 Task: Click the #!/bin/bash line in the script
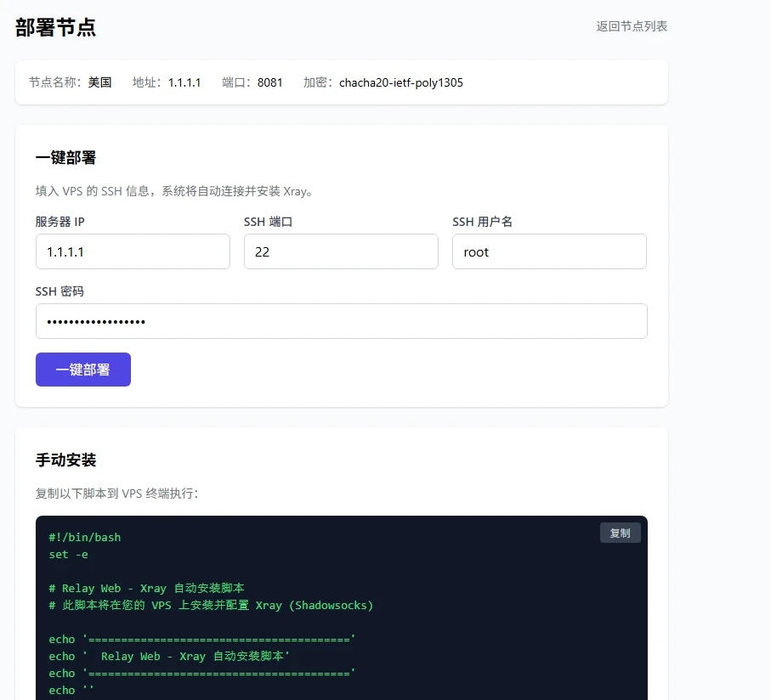(x=84, y=537)
